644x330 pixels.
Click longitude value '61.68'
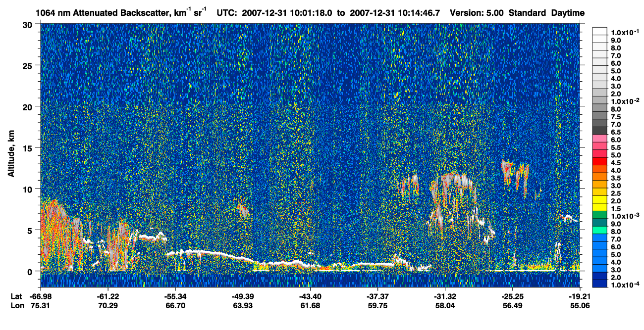click(310, 306)
